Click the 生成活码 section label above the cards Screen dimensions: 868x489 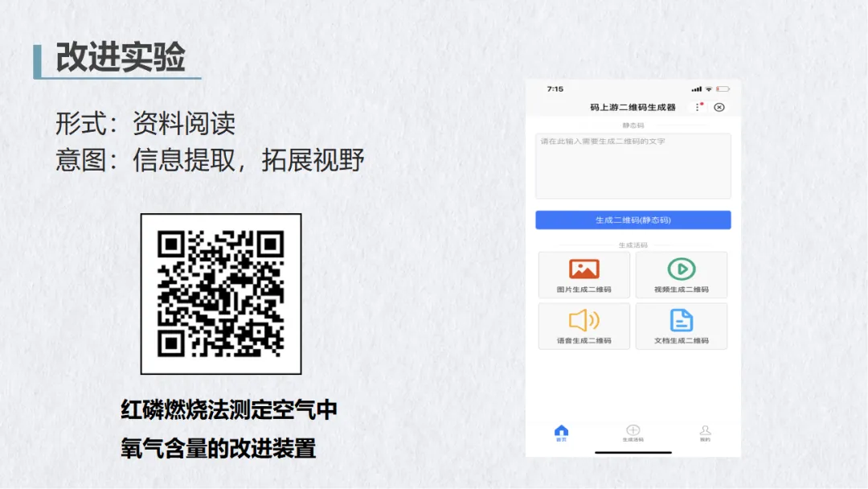point(633,244)
